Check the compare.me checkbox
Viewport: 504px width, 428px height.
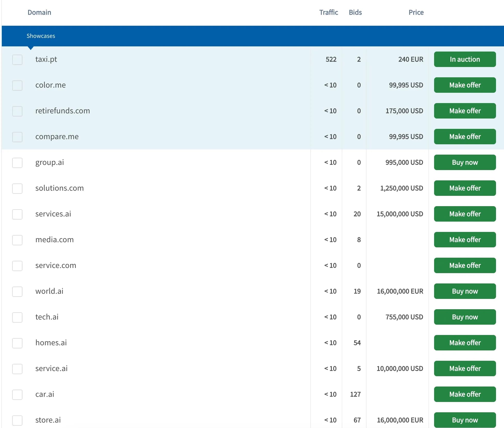pos(17,137)
